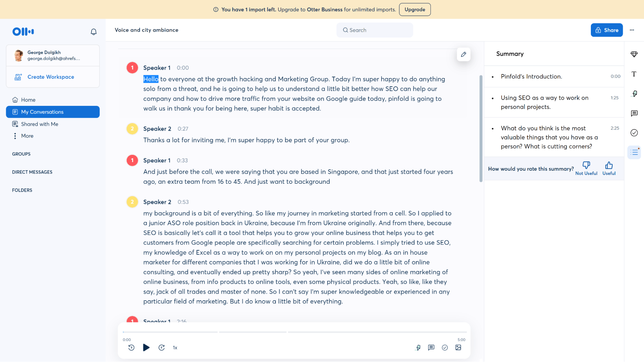The image size is (644, 362).
Task: Expand the My Conversations section
Action: coord(53,112)
